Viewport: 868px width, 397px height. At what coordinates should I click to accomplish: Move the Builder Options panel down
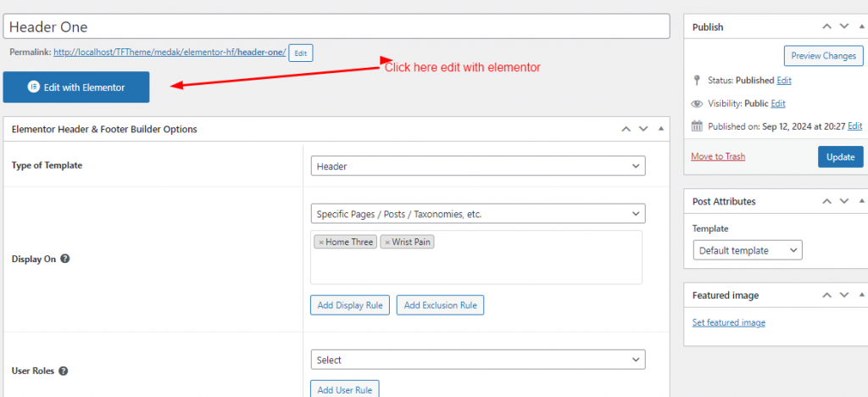(643, 129)
